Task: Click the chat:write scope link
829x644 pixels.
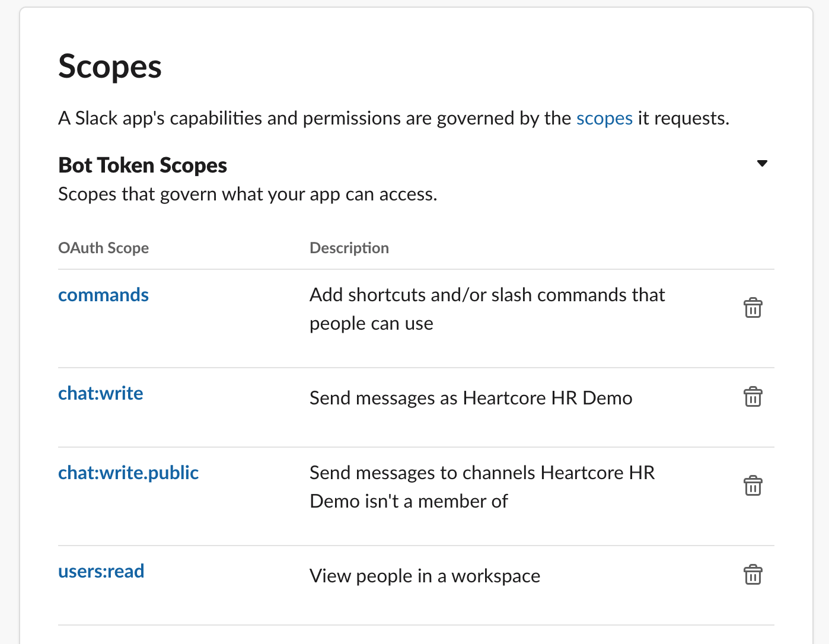Action: pyautogui.click(x=101, y=393)
